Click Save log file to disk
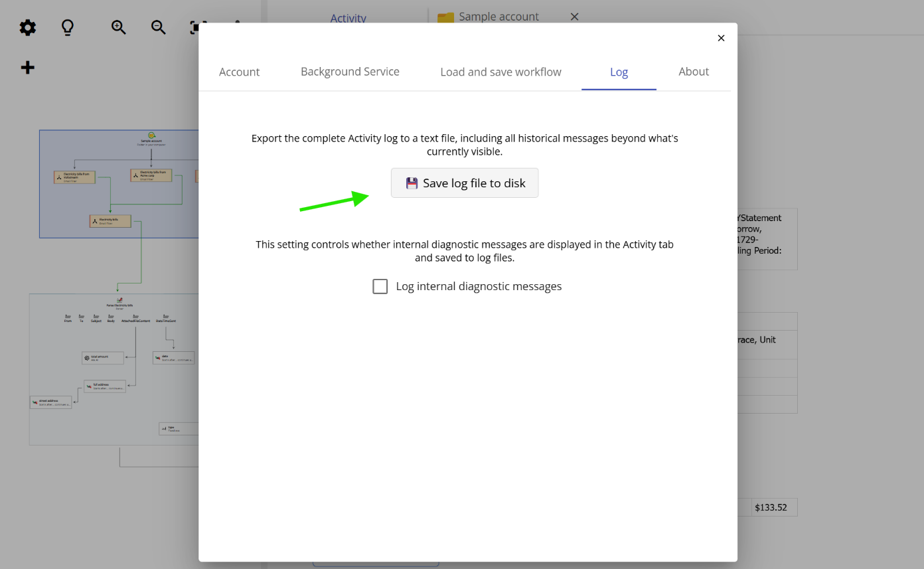The image size is (924, 569). click(x=465, y=183)
